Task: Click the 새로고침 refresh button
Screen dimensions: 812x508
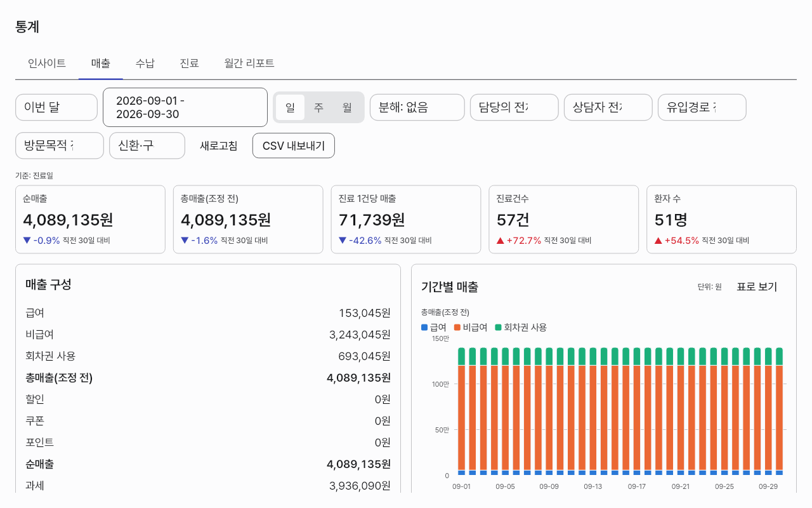Action: (219, 145)
